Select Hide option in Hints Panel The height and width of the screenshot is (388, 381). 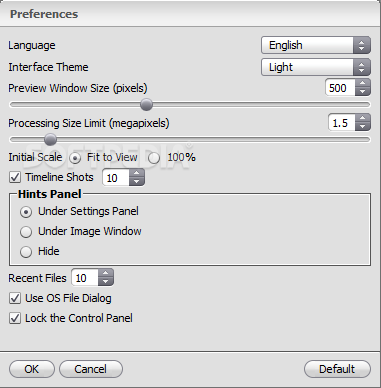coord(26,252)
